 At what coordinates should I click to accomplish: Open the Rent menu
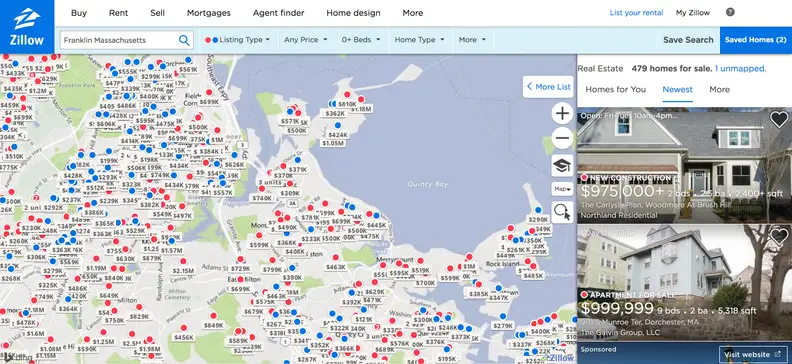click(119, 13)
